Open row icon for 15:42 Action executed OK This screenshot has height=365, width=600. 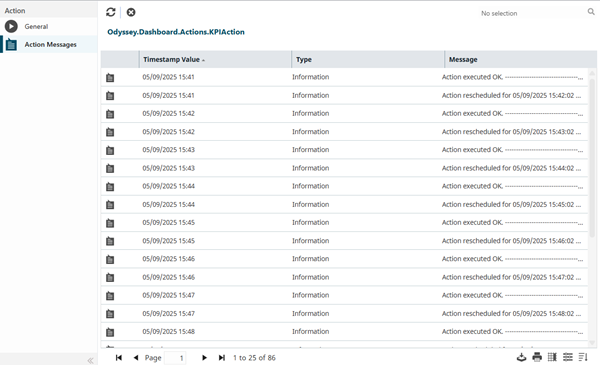click(x=110, y=114)
